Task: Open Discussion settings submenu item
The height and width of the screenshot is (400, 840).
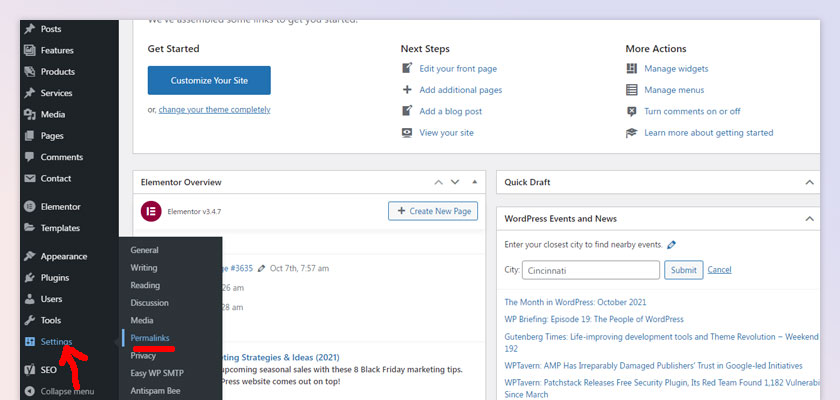Action: coord(149,303)
